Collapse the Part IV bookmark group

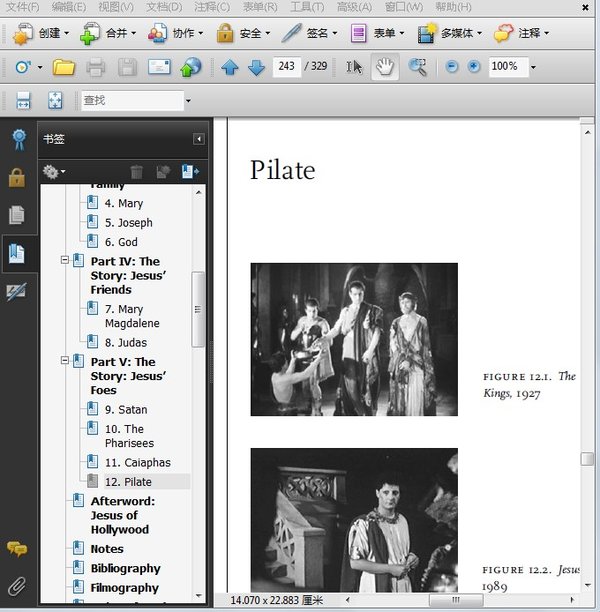65,261
